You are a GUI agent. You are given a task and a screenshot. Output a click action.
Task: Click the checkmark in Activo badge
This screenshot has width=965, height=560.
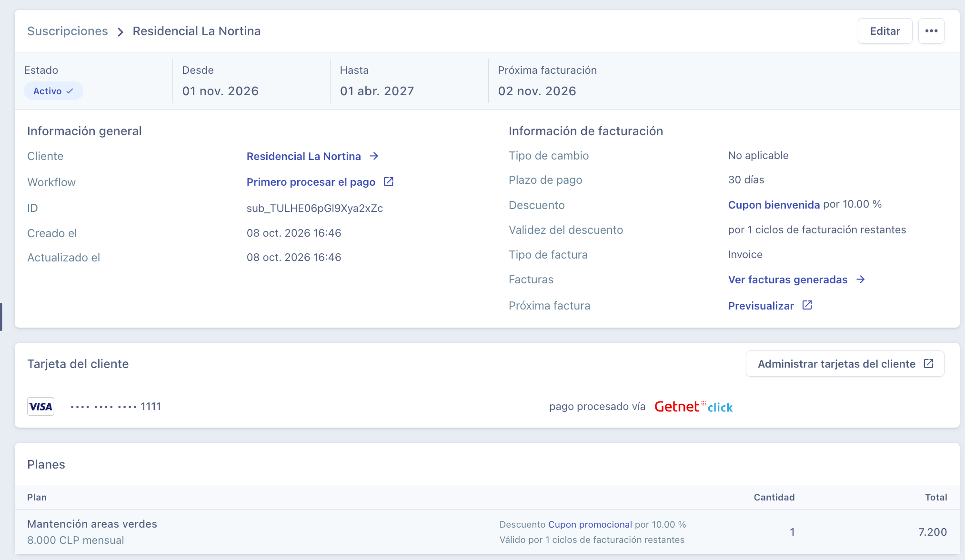[x=70, y=91]
